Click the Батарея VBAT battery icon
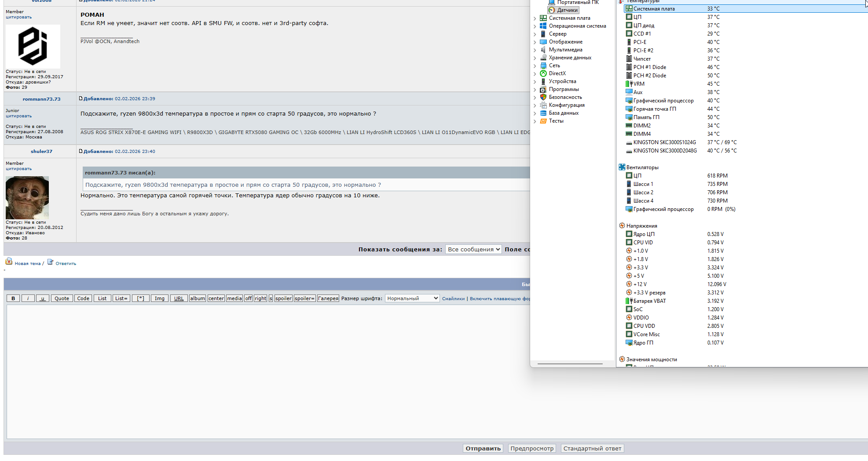 tap(629, 301)
